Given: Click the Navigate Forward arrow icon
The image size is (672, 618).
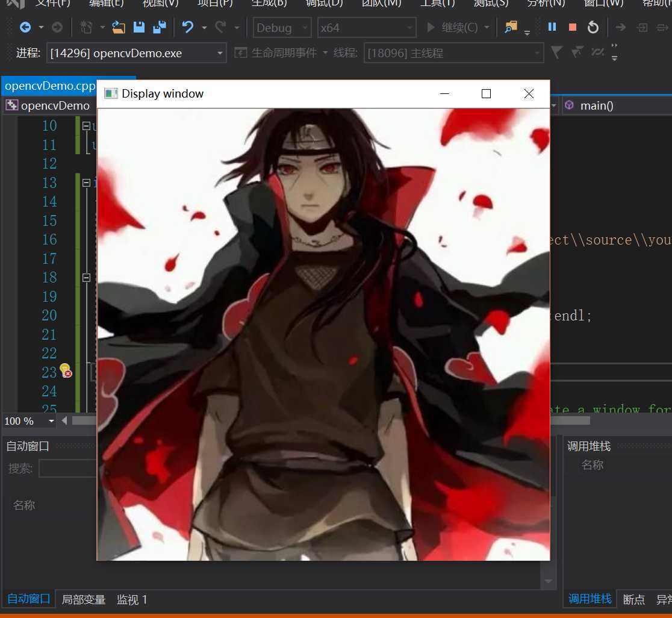Looking at the screenshot, I should click(x=57, y=28).
